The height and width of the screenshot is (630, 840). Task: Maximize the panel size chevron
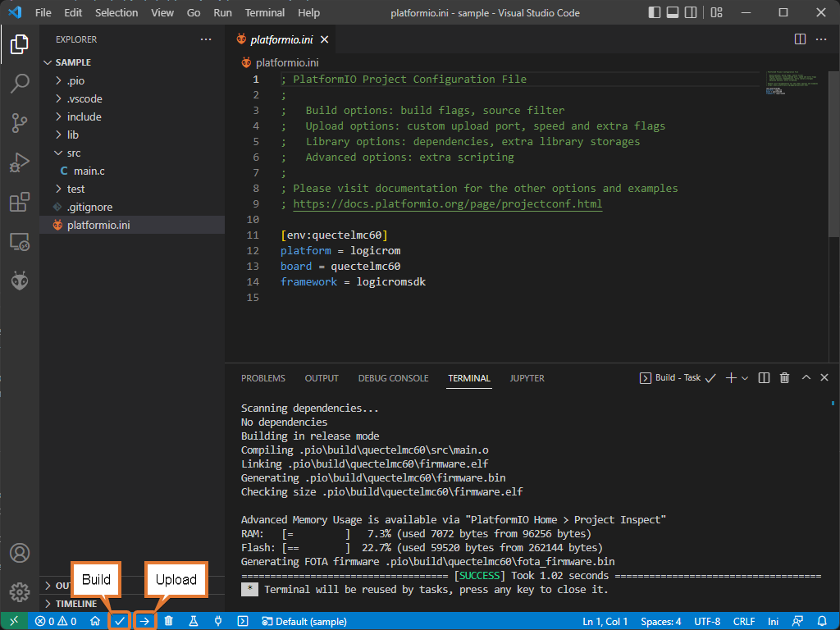tap(806, 377)
